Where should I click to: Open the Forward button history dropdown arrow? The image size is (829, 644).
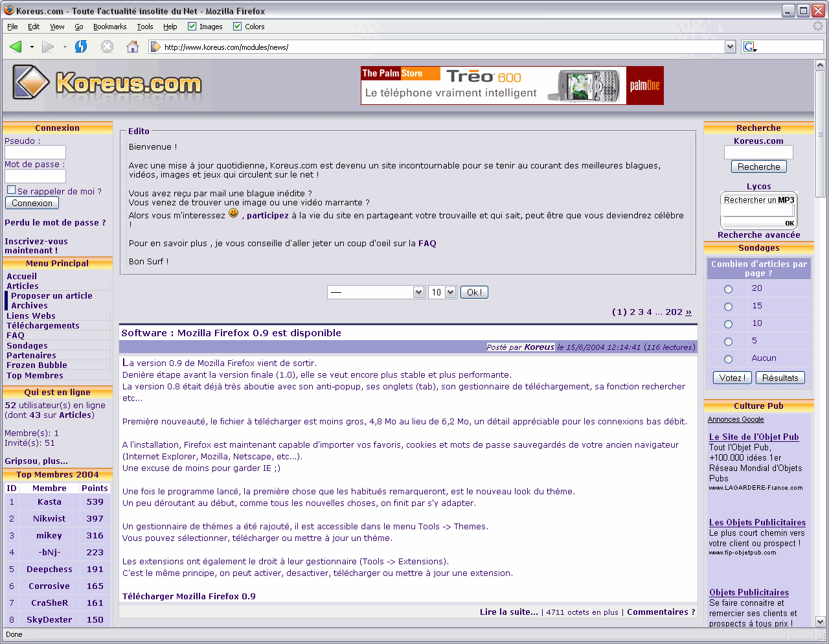click(x=65, y=47)
